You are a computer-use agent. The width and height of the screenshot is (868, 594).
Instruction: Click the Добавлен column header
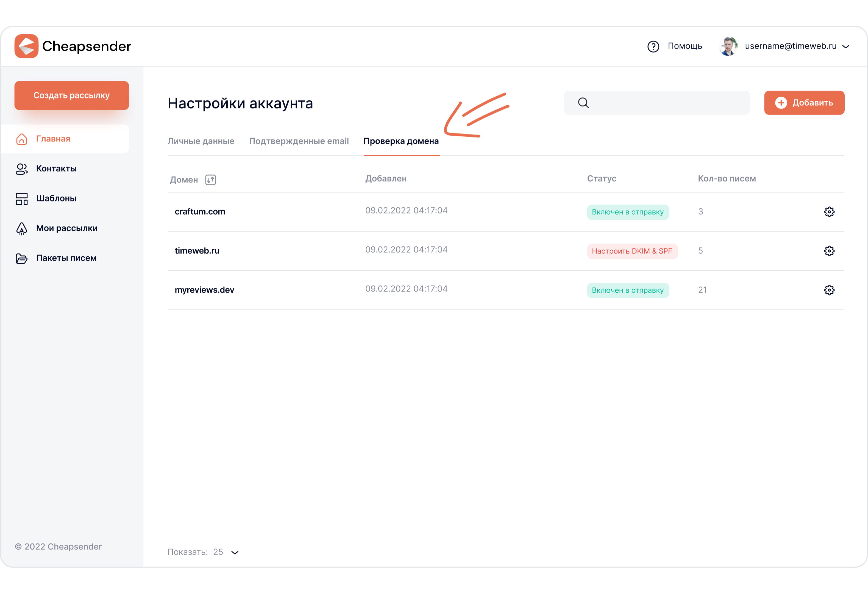pos(386,179)
